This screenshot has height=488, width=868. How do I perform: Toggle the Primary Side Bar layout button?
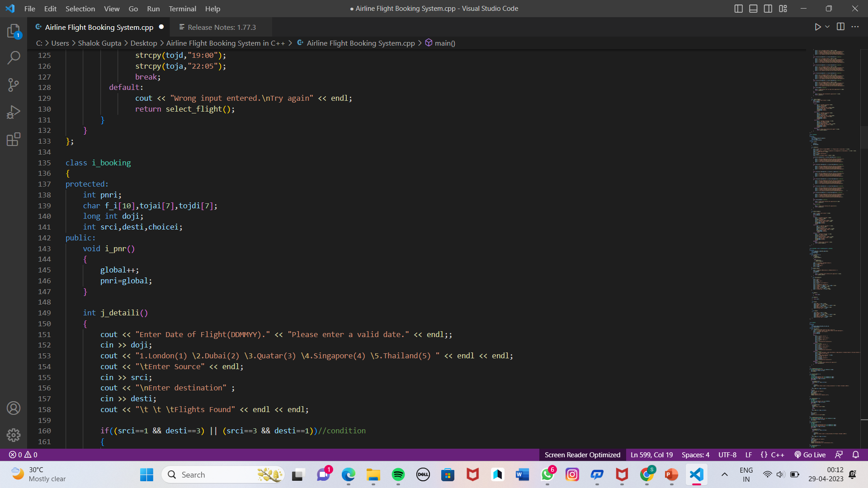pyautogui.click(x=738, y=9)
